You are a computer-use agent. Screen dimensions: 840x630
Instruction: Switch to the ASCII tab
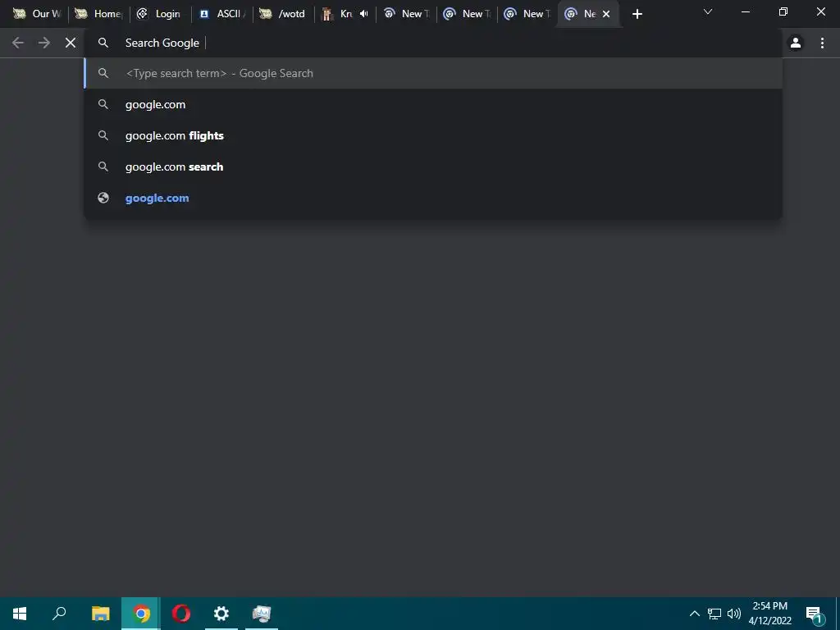[221, 14]
